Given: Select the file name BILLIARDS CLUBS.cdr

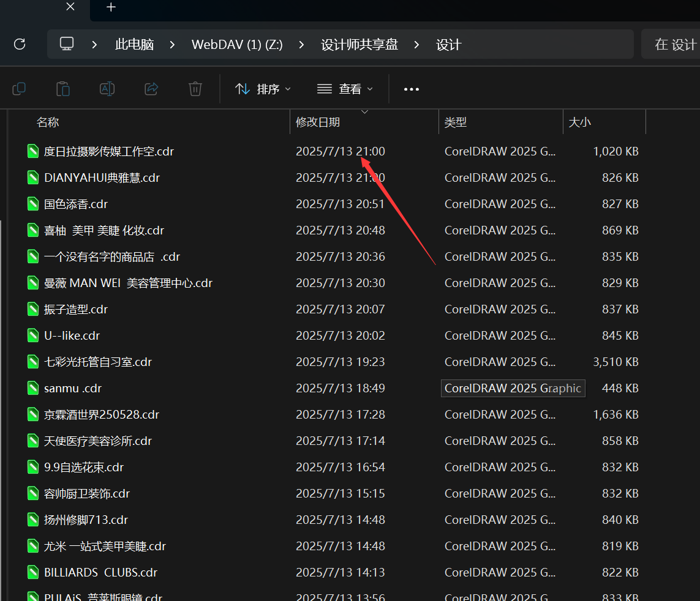Looking at the screenshot, I should tap(100, 572).
